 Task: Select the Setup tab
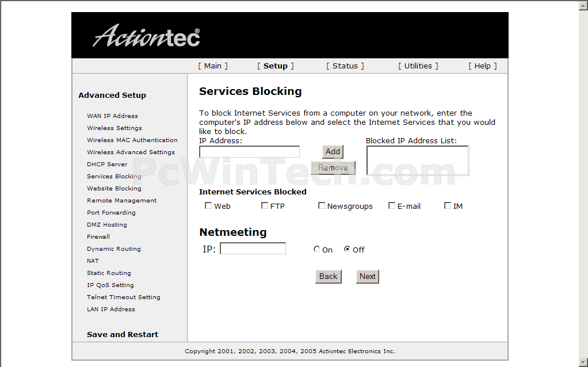275,66
